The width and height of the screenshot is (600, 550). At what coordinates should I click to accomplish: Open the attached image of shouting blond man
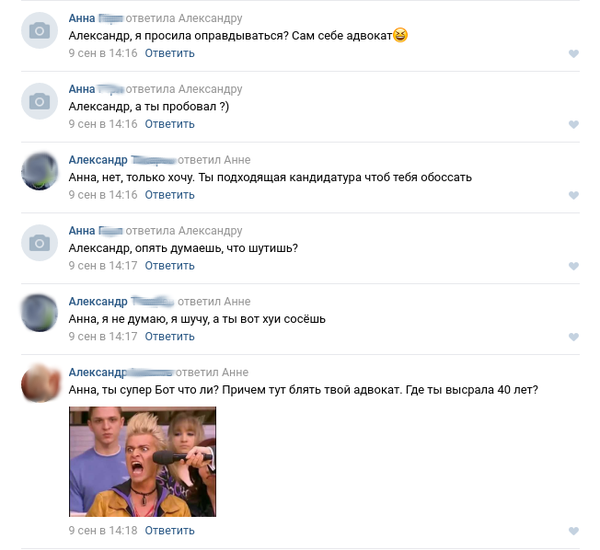142,462
